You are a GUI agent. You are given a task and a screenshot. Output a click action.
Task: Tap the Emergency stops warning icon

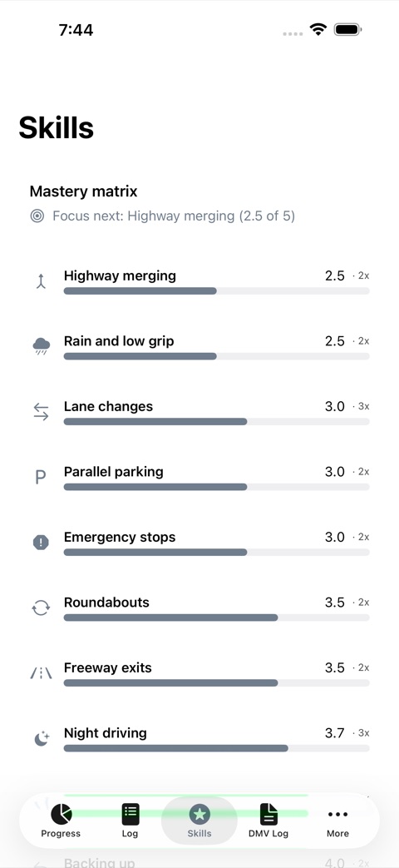tap(41, 543)
